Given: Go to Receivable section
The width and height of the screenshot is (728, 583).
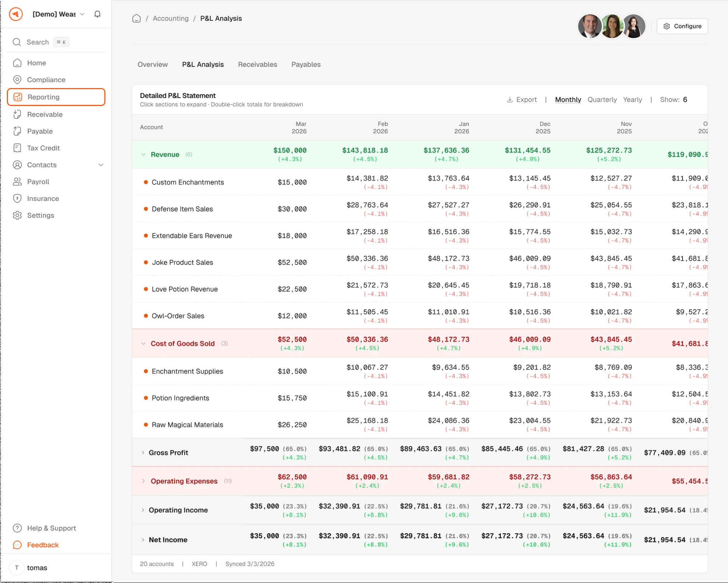Looking at the screenshot, I should [x=56, y=114].
